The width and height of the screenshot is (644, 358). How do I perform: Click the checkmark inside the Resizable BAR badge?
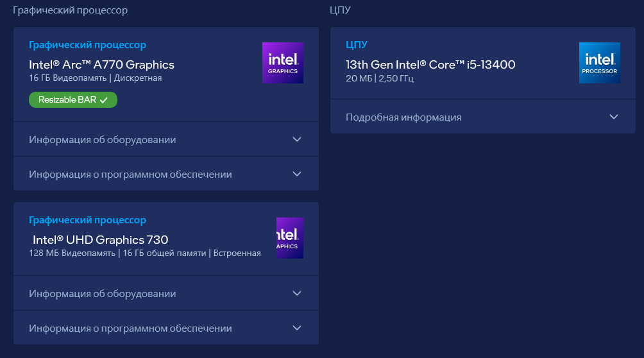coord(104,100)
